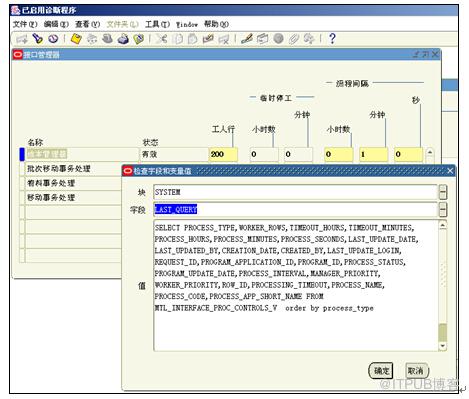The width and height of the screenshot is (469, 399).
Task: Click the Find flashlight toolbar icon
Action: click(x=37, y=39)
